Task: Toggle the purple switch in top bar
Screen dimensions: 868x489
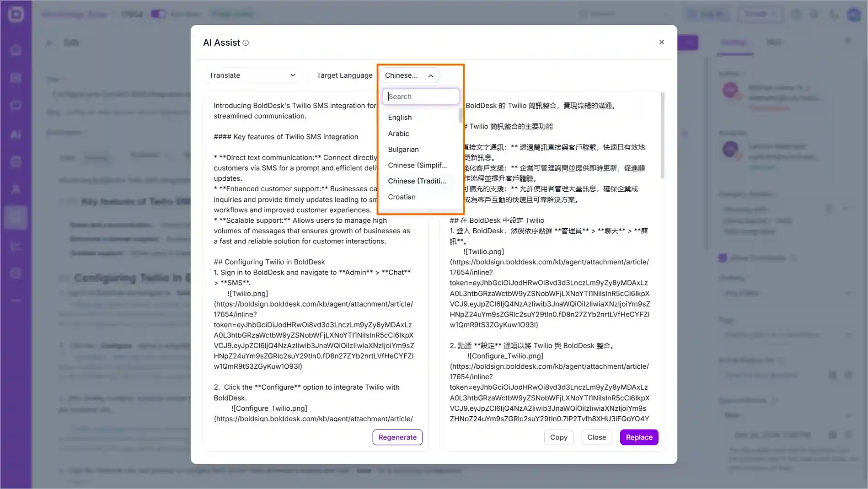Action: point(158,14)
